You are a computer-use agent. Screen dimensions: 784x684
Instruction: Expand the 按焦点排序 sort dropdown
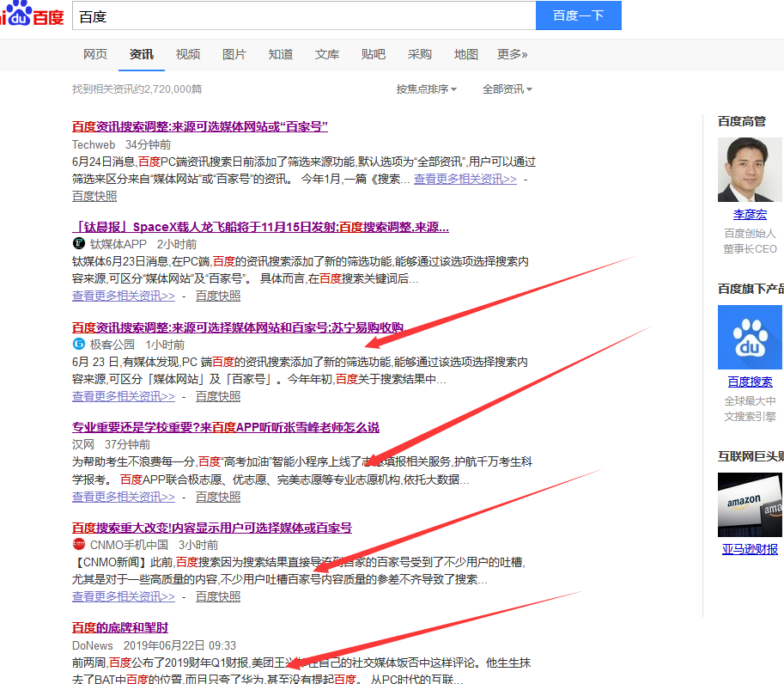pyautogui.click(x=426, y=89)
